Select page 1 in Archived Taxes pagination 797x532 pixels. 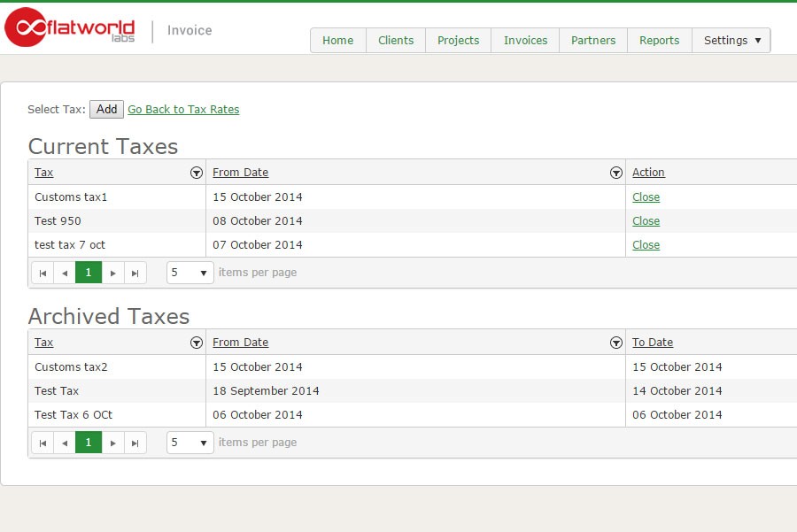click(88, 443)
